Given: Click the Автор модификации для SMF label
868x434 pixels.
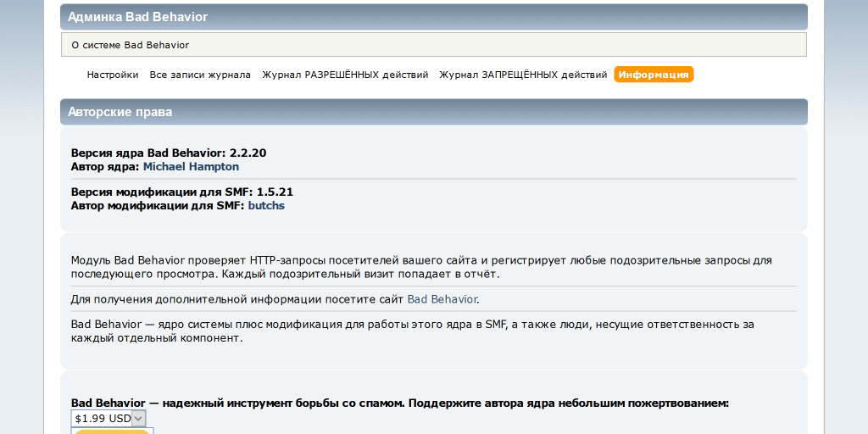Looking at the screenshot, I should (x=158, y=205).
